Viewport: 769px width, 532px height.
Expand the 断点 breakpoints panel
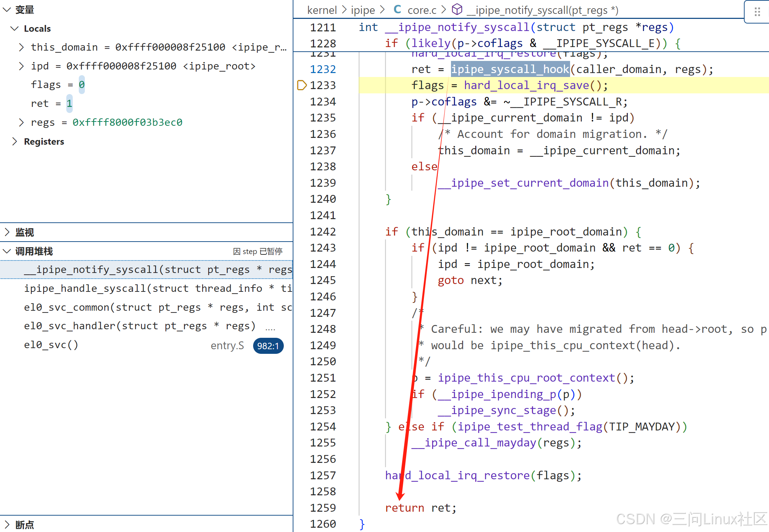(7, 525)
